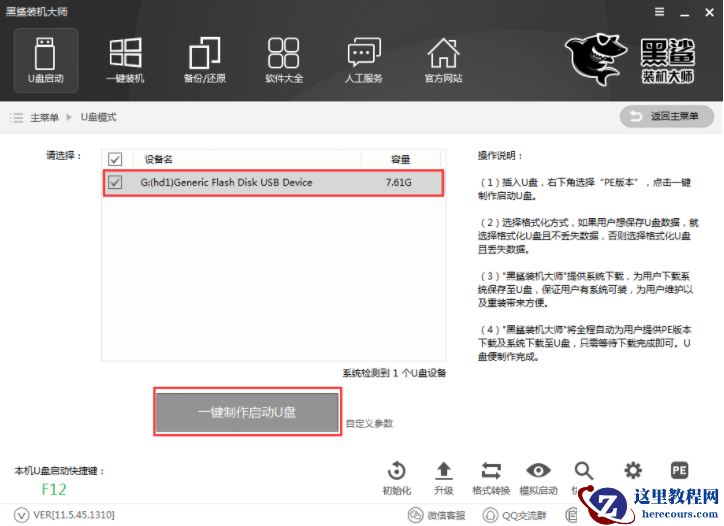Switch to 一键装机 section
724x526 pixels.
(125, 60)
